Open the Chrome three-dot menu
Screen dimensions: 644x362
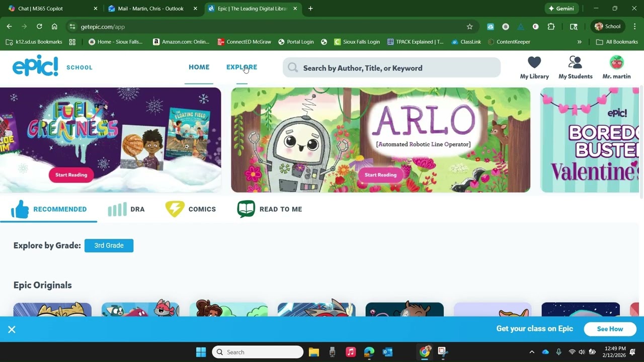coord(634,27)
